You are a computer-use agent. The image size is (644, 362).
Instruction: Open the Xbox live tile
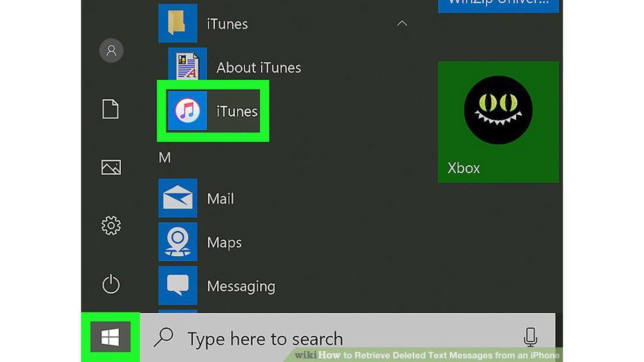(499, 122)
